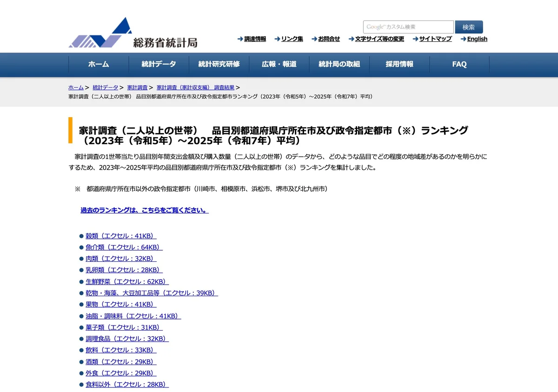Click the arrow icon beside お問合せ
558x392 pixels.
[314, 39]
